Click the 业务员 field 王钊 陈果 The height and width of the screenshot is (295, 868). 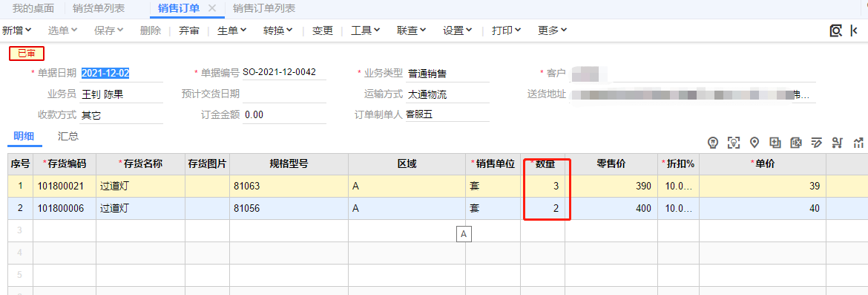(121, 94)
